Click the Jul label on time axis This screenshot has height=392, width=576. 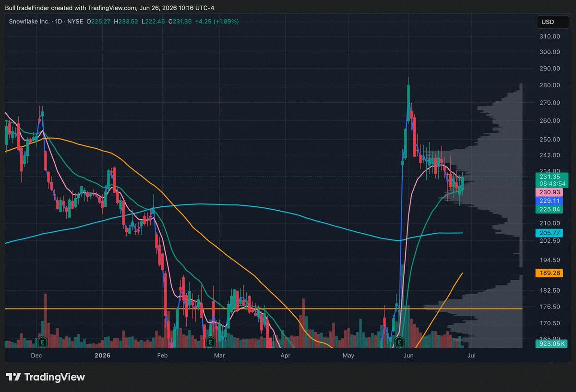[x=471, y=356]
